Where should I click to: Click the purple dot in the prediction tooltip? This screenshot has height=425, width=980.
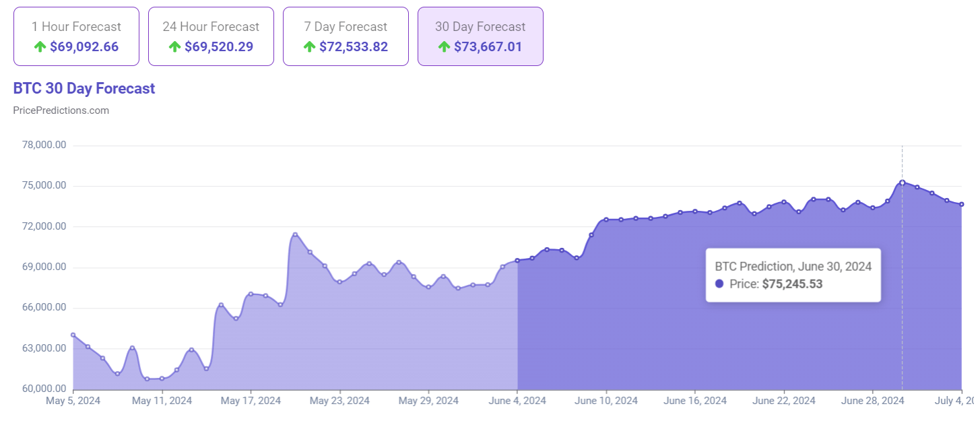719,284
